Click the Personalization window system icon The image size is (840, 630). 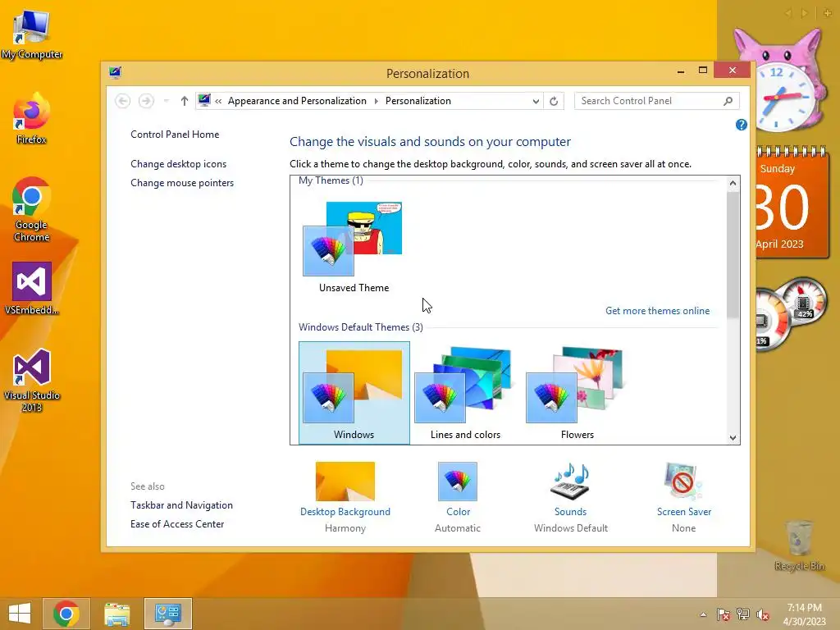tap(115, 72)
